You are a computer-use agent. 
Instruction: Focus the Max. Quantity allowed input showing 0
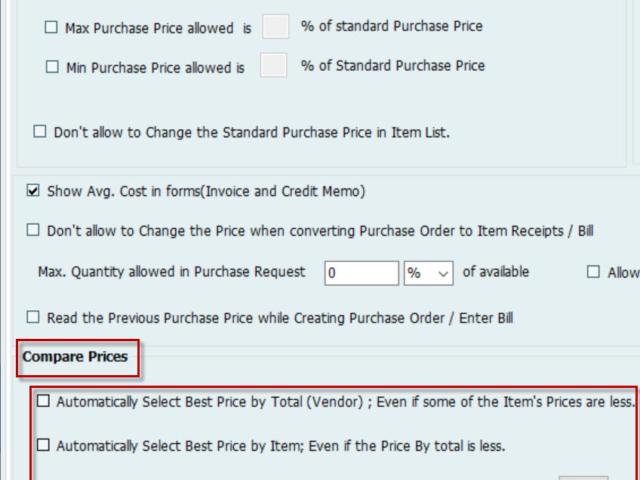[x=361, y=272]
